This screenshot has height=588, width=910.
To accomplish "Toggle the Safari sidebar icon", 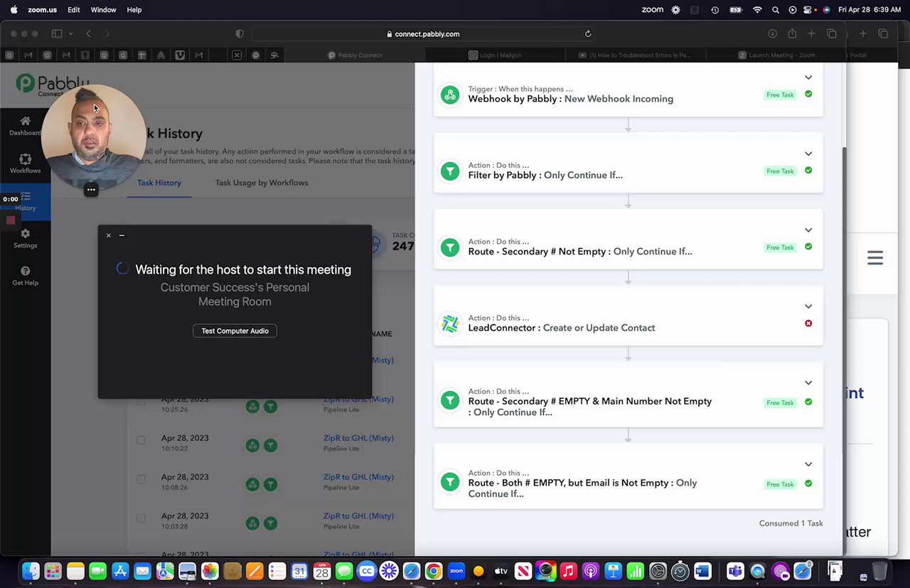I will click(57, 33).
